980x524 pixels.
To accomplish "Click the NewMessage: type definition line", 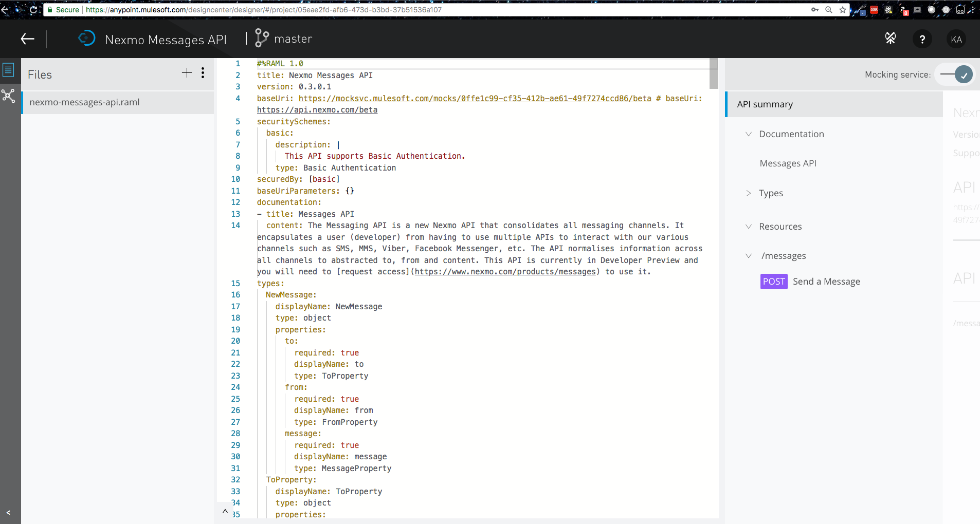I will point(291,295).
